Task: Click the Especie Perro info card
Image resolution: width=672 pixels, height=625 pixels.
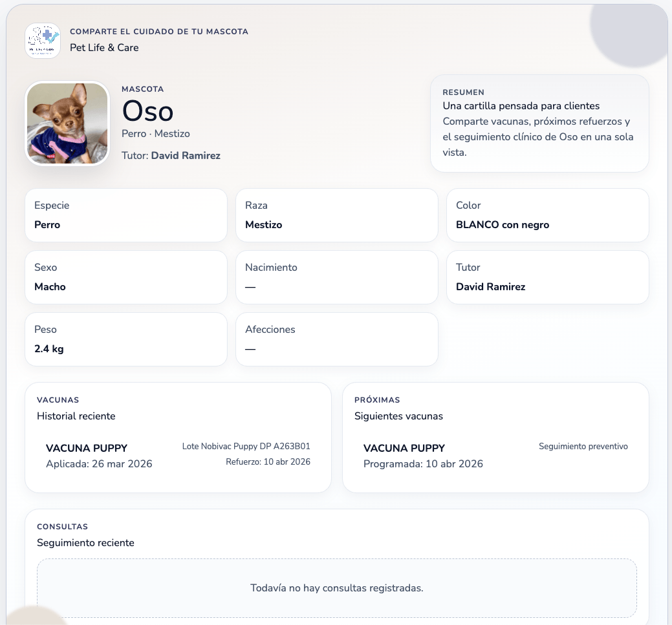Action: (x=125, y=215)
